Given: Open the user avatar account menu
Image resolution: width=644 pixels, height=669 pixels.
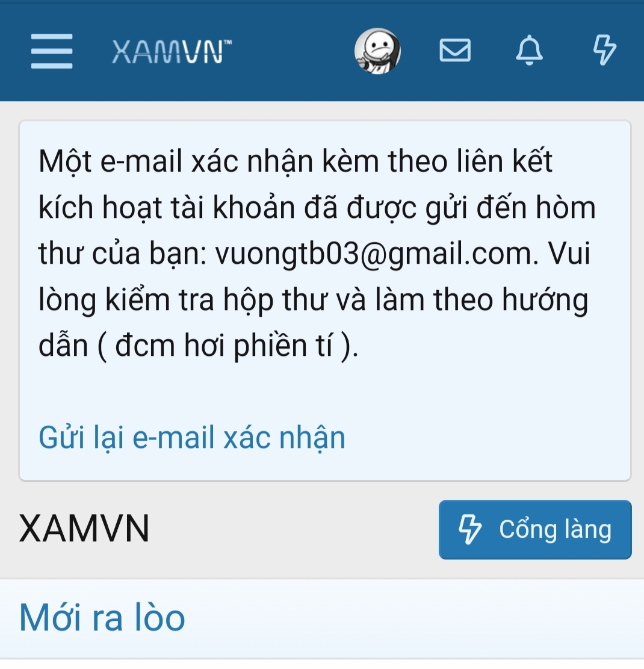Looking at the screenshot, I should (x=377, y=51).
